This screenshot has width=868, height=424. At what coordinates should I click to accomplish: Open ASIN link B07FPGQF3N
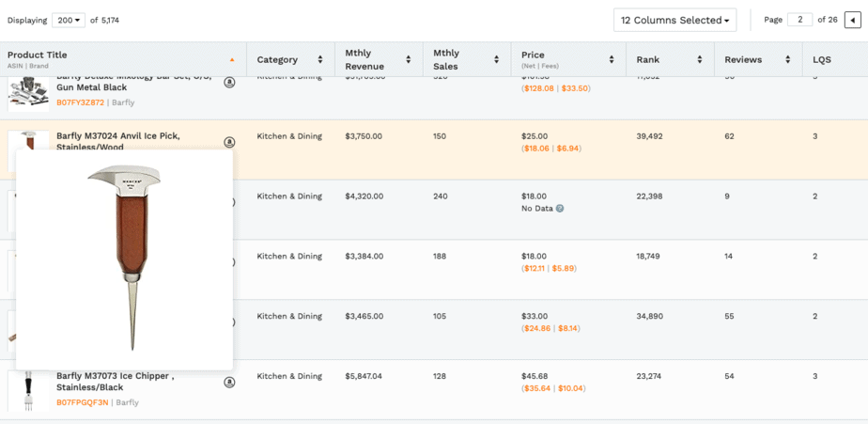[x=83, y=402]
